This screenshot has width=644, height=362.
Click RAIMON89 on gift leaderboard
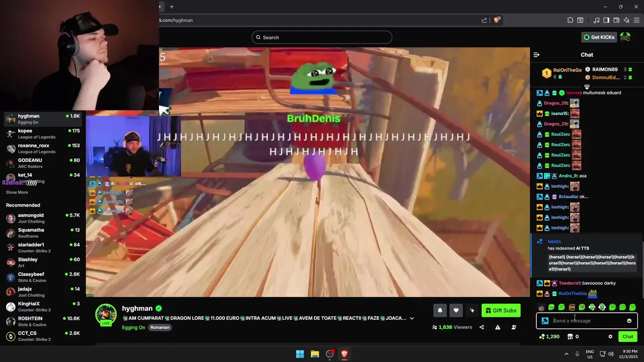[605, 69]
